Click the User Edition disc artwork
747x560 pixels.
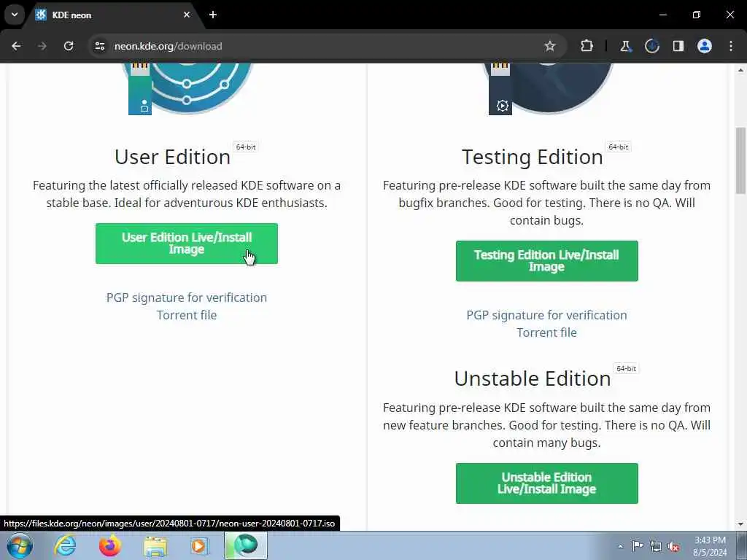pyautogui.click(x=187, y=88)
